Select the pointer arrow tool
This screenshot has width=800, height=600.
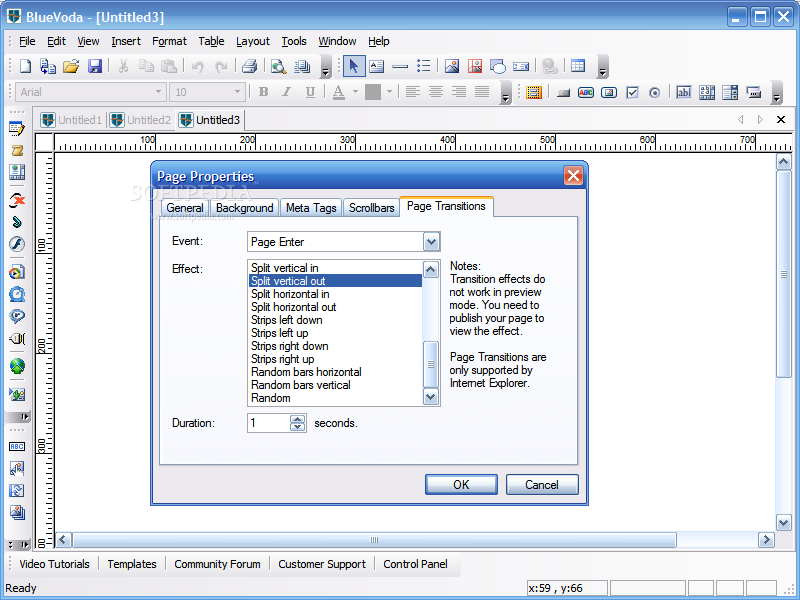pos(353,66)
